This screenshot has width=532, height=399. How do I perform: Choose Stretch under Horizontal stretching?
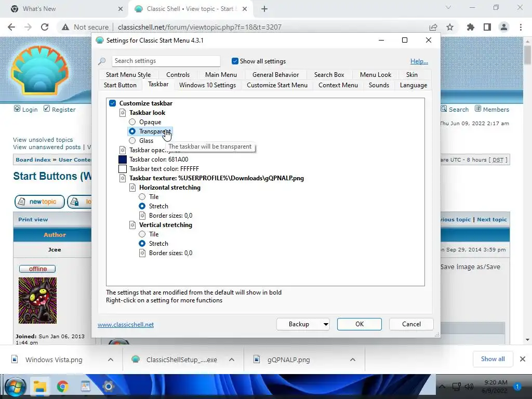coord(142,206)
